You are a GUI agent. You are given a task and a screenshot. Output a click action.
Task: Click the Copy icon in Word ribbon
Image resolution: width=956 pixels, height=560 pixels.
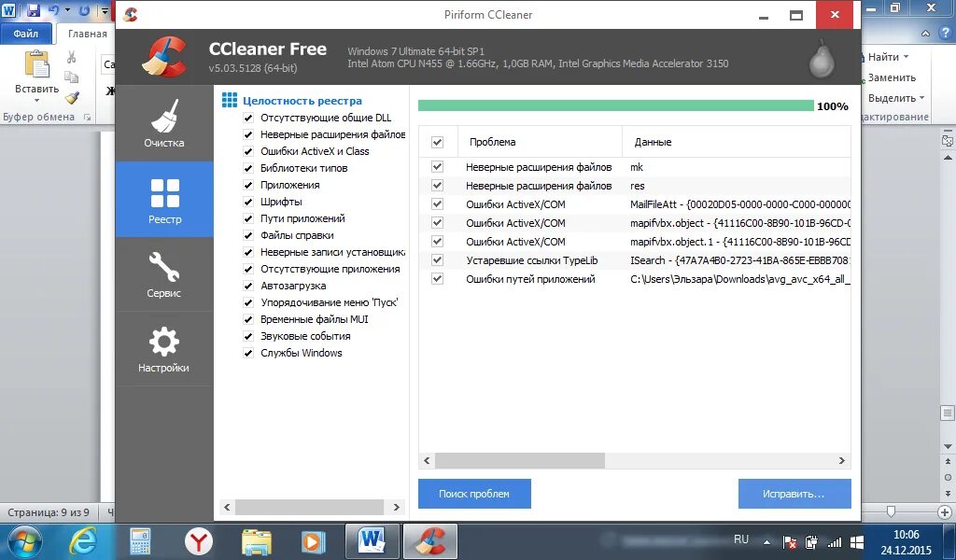click(x=71, y=77)
